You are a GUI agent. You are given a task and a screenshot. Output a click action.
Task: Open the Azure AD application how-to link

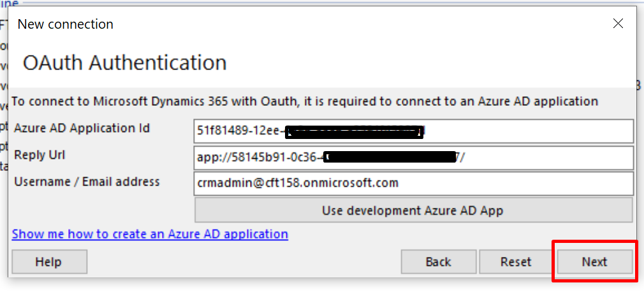tap(150, 234)
